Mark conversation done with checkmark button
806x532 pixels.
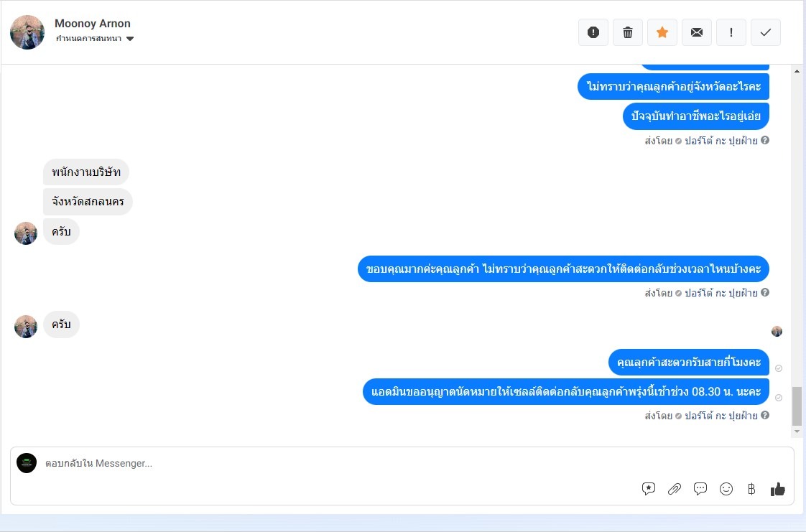(x=765, y=32)
